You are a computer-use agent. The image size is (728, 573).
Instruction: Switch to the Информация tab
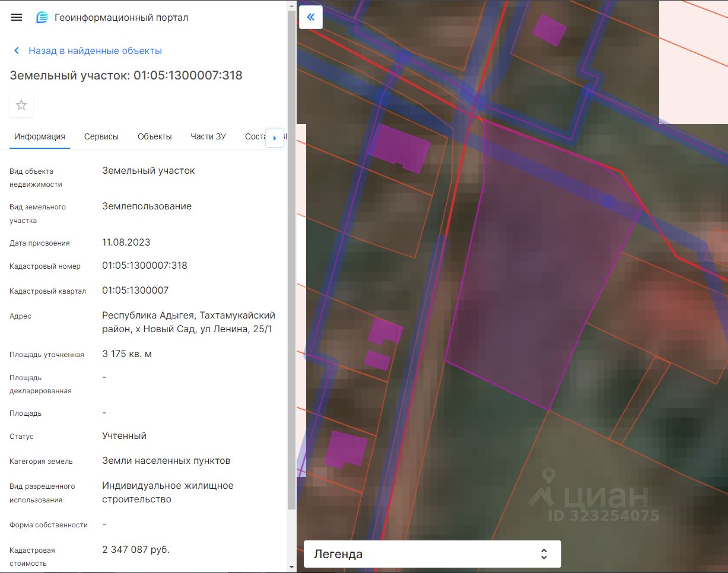pos(40,136)
